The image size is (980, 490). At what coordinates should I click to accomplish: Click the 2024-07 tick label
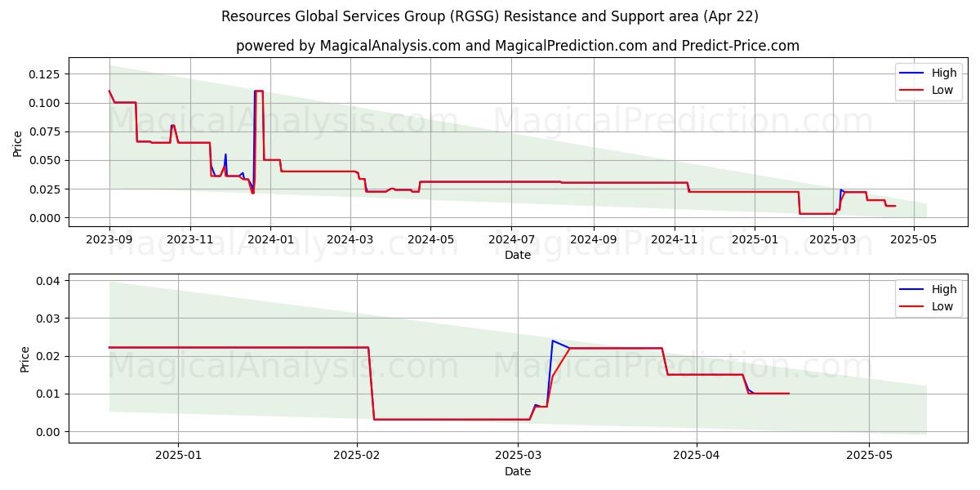[x=511, y=239]
